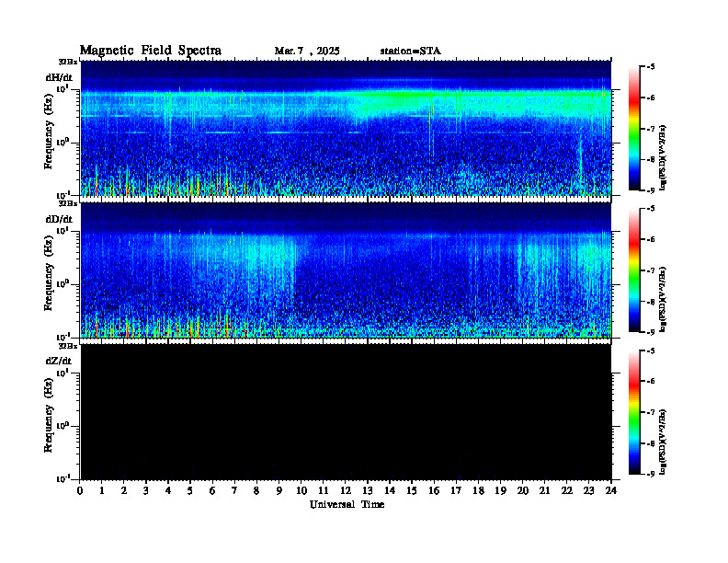Click hour tick label "8" on time axis
This screenshot has height=563, width=728.
click(x=256, y=491)
